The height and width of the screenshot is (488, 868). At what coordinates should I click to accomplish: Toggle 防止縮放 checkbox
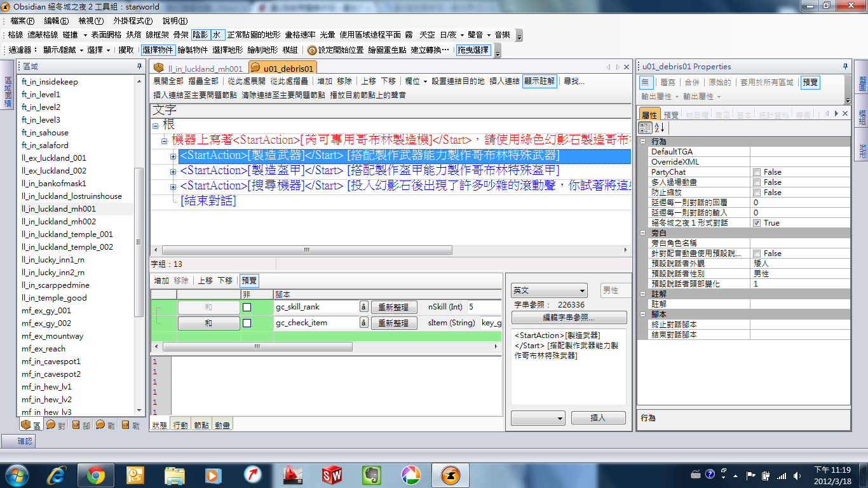(x=757, y=193)
